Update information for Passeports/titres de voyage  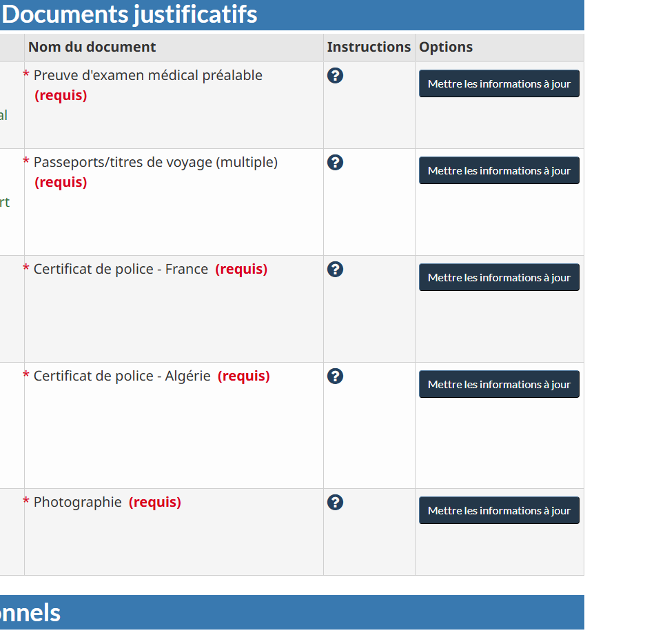499,170
